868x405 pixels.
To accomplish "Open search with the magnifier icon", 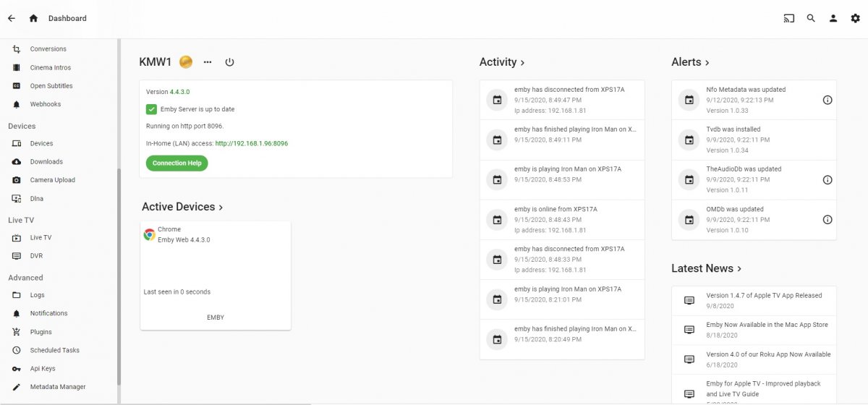I will 811,18.
